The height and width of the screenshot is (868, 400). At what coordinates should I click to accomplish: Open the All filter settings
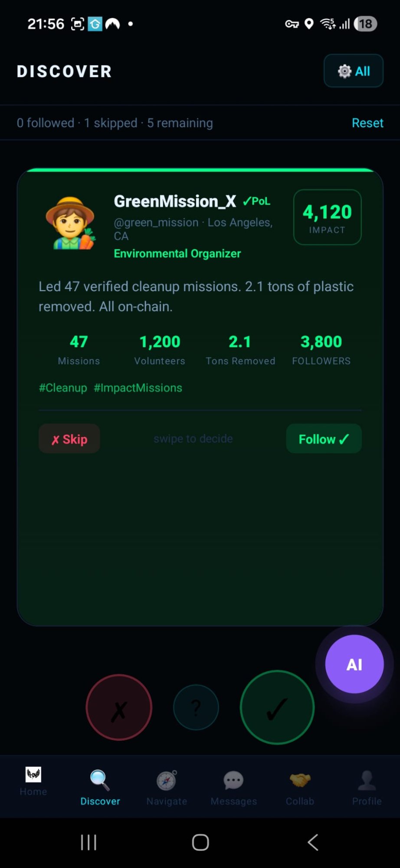pyautogui.click(x=354, y=71)
